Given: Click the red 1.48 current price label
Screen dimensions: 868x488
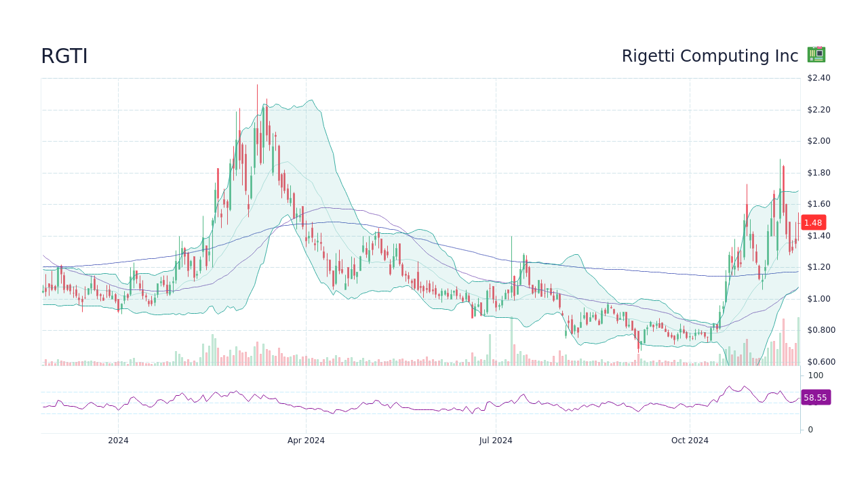Looking at the screenshot, I should pos(813,222).
